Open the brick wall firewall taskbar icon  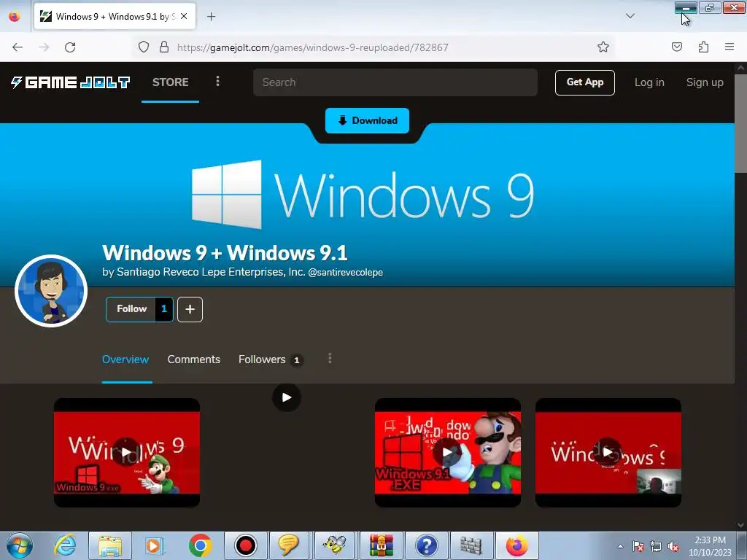pos(471,545)
